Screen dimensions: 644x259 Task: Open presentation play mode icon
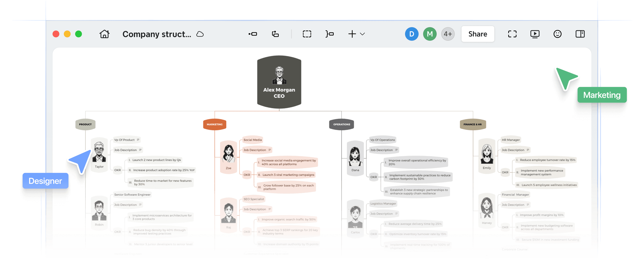point(535,34)
